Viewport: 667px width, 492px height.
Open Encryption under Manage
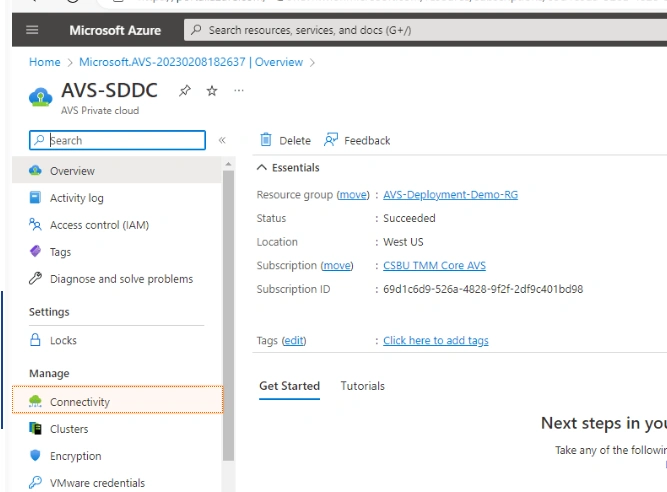point(117,455)
